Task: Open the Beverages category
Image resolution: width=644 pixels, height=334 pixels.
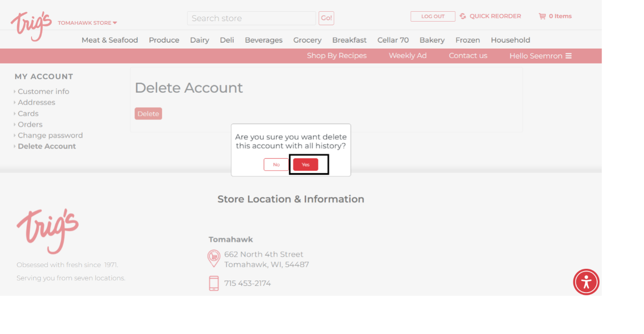Action: tap(263, 40)
